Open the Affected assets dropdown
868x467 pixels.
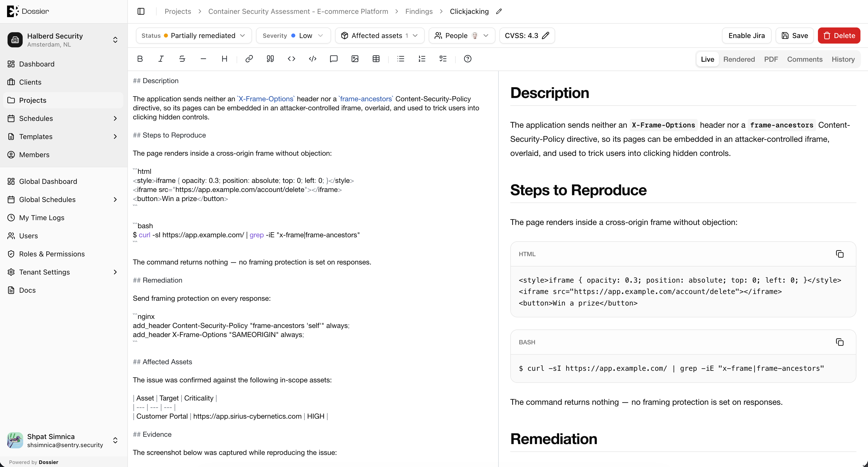379,36
